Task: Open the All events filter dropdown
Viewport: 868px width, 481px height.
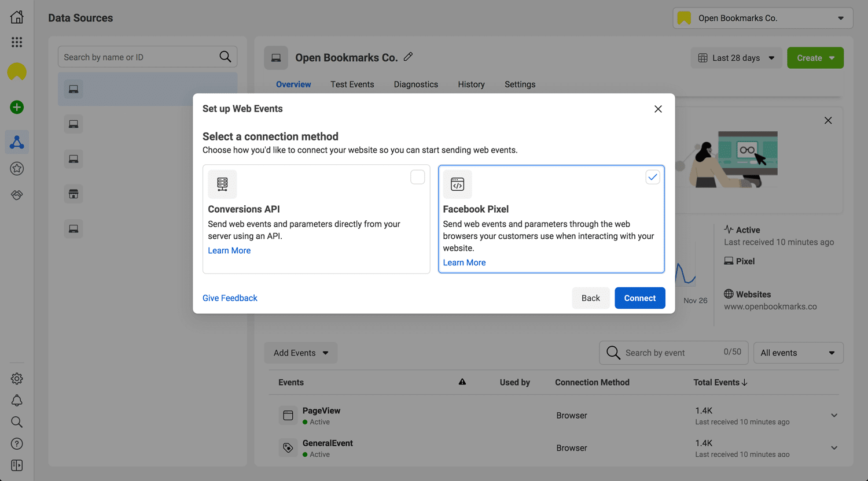Action: pyautogui.click(x=798, y=353)
